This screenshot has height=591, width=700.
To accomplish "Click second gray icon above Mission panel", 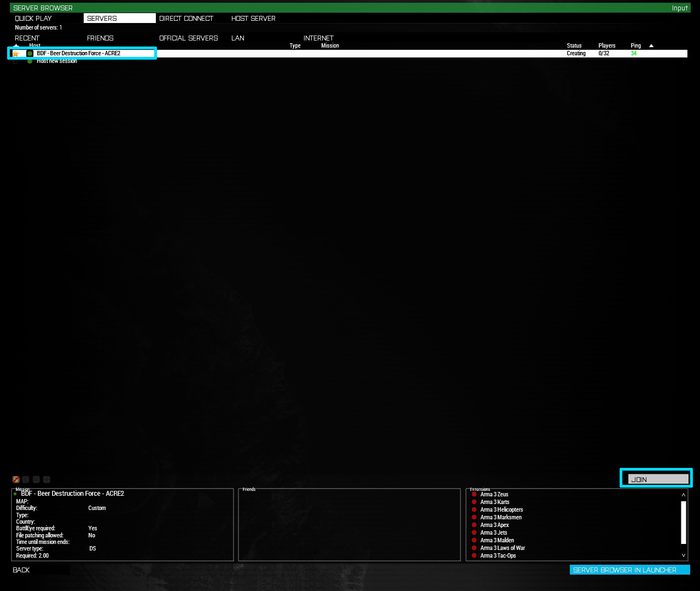I will [26, 479].
